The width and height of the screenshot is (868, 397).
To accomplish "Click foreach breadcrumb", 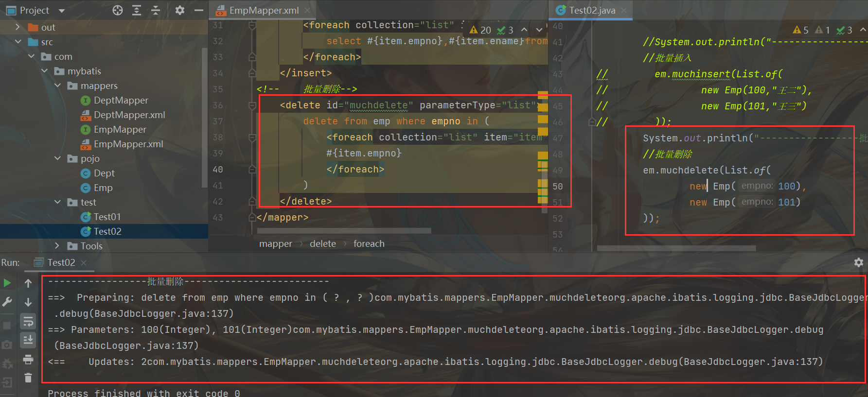I will 369,244.
